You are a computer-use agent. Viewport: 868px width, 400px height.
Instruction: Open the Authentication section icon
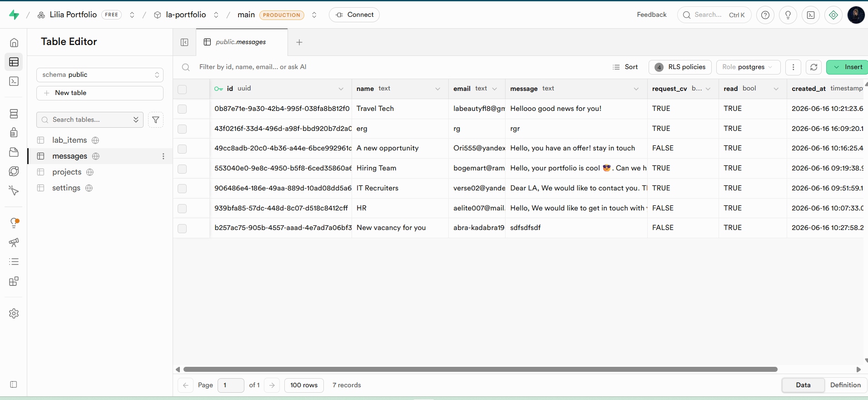tap(14, 132)
